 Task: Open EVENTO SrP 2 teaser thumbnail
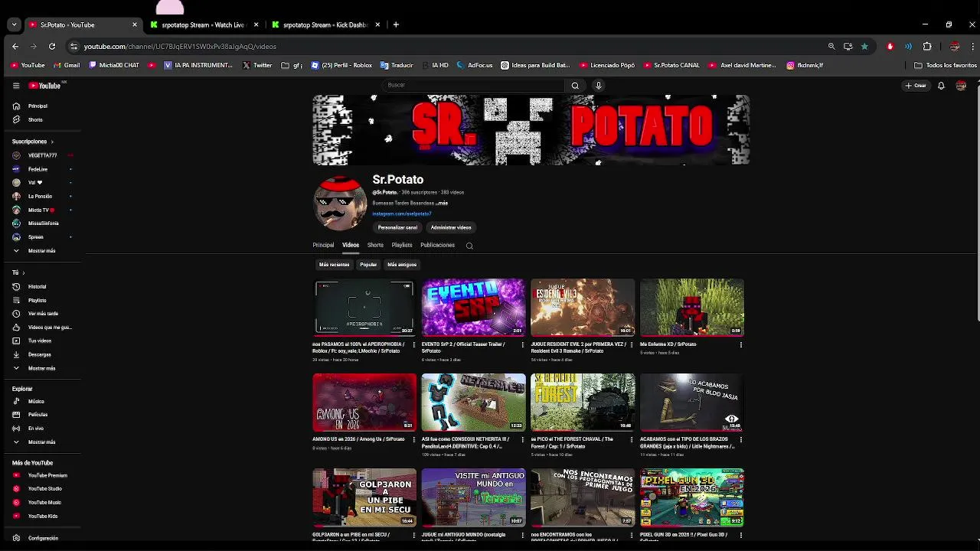(x=473, y=307)
